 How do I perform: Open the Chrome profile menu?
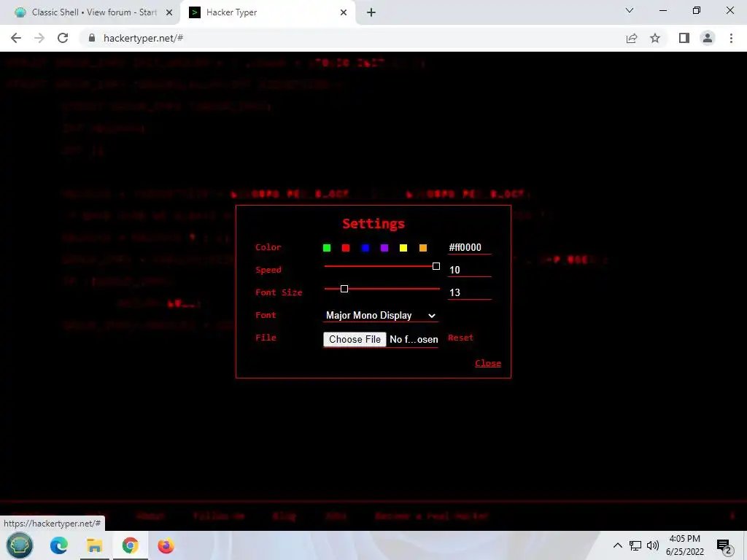click(x=708, y=38)
